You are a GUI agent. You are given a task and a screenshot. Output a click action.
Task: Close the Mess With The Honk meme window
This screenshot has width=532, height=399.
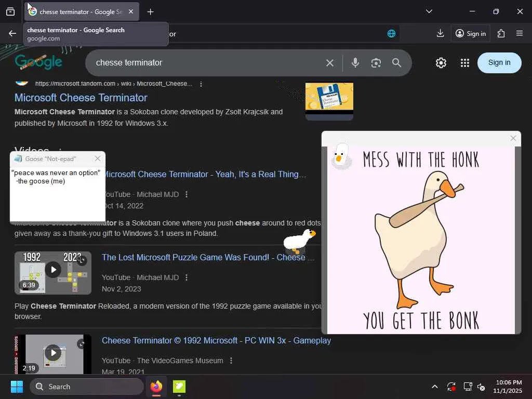pyautogui.click(x=513, y=138)
